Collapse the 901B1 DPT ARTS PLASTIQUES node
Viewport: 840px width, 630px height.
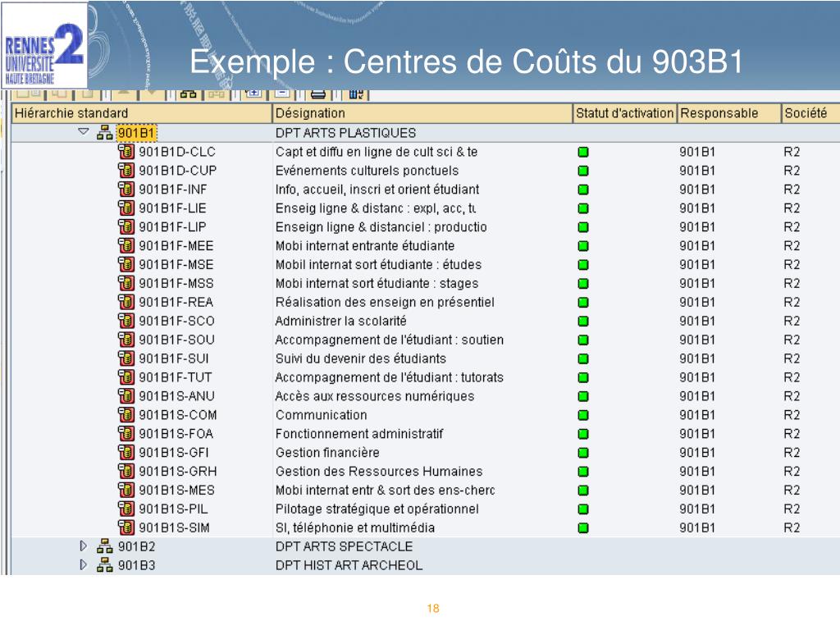(x=84, y=131)
